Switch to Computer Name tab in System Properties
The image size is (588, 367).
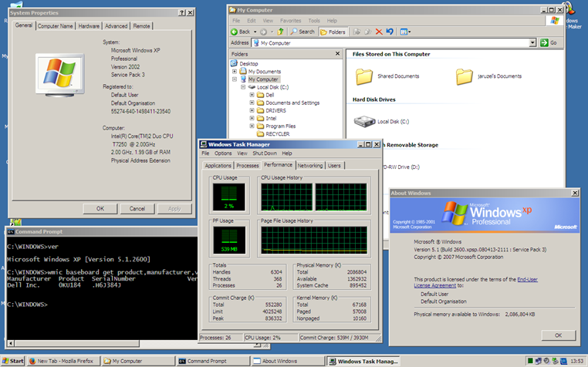click(55, 26)
